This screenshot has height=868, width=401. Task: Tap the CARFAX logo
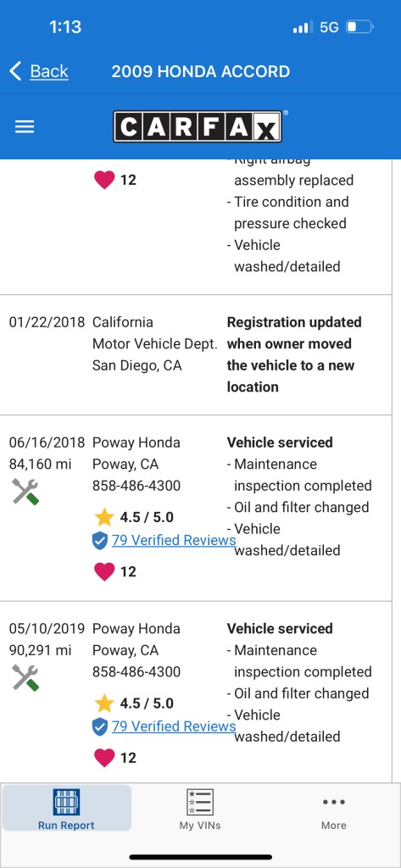pos(198,126)
